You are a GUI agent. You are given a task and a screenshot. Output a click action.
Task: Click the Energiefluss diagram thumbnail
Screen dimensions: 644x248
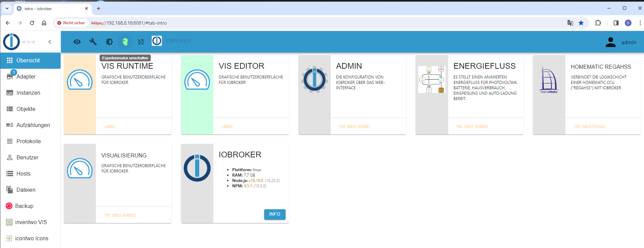pos(432,80)
